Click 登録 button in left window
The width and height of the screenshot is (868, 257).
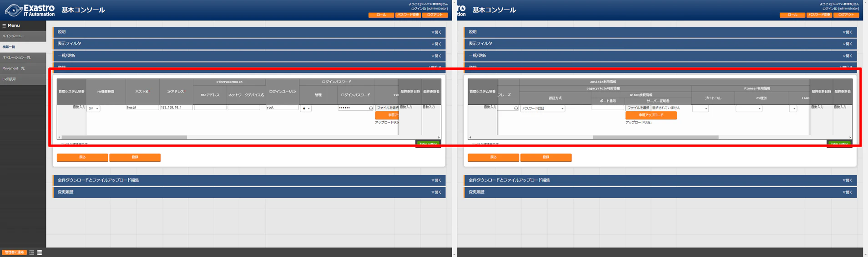click(x=135, y=157)
